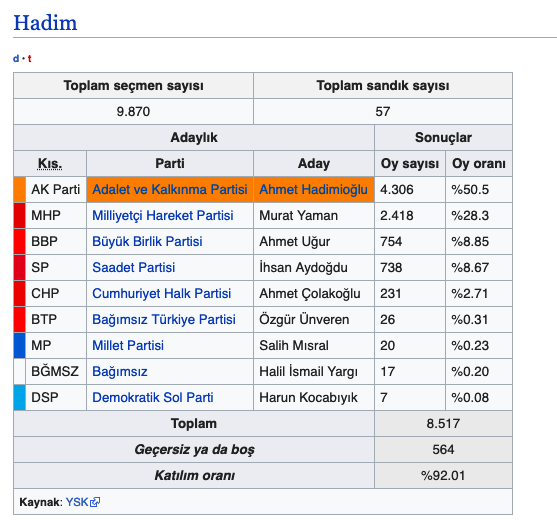557x531 pixels.
Task: Open Adalet ve Kalkınma Partisi link
Action: pos(170,189)
